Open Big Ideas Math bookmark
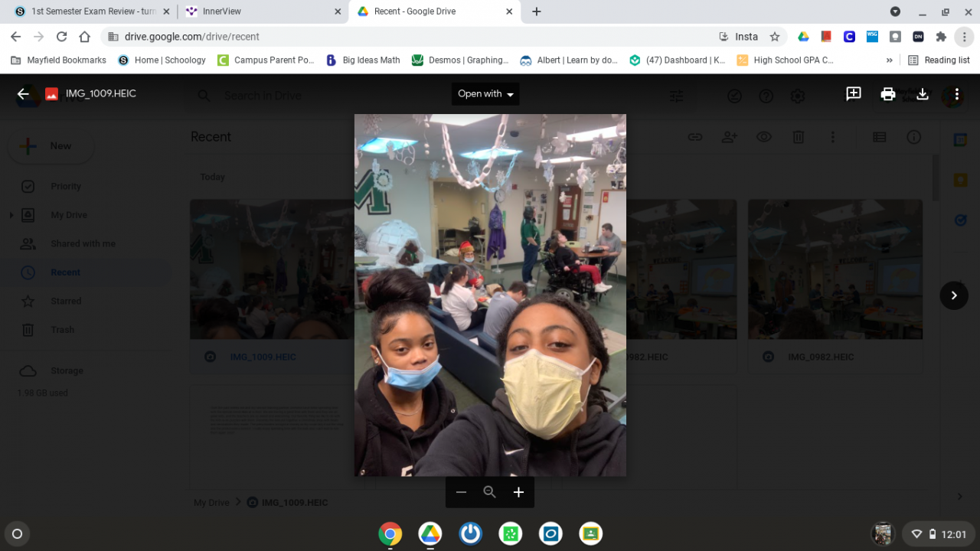The image size is (980, 551). coord(363,60)
